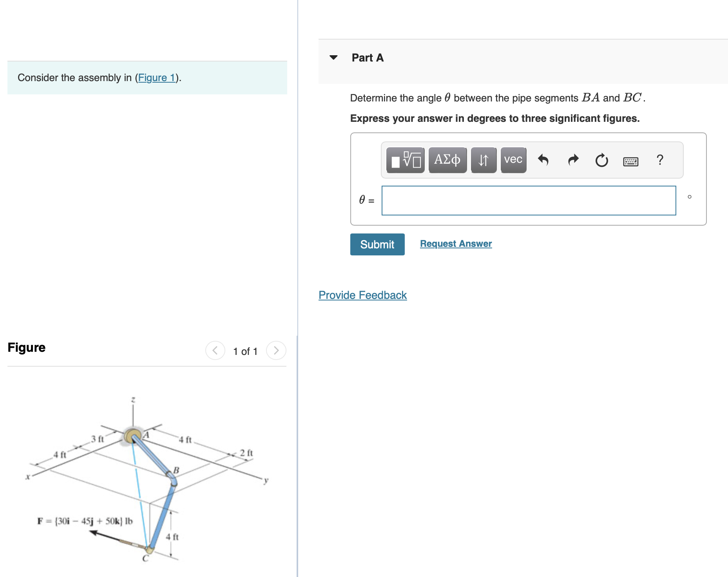The image size is (728, 577).
Task: Redo the last equation edit
Action: (x=573, y=160)
